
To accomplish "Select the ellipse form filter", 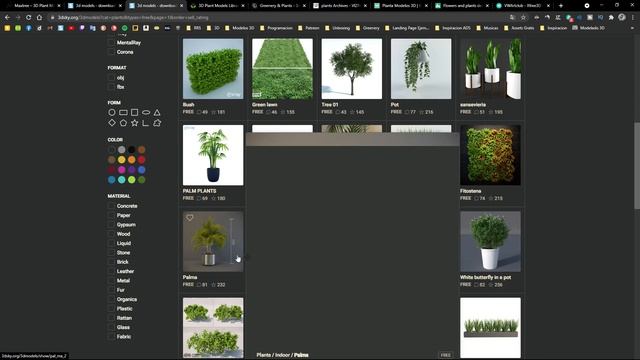I will click(x=146, y=112).
